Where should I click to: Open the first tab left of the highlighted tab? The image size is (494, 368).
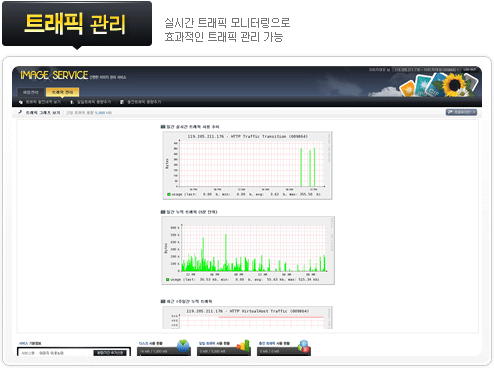click(30, 92)
